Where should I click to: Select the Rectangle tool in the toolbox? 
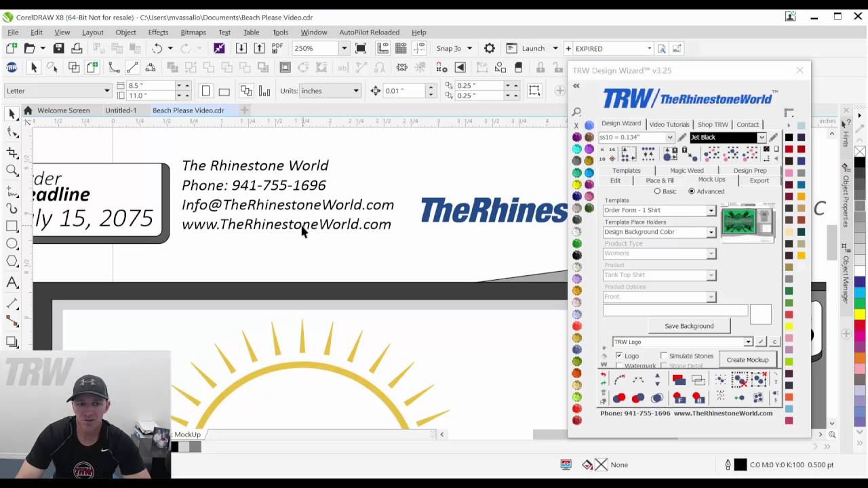tap(12, 226)
